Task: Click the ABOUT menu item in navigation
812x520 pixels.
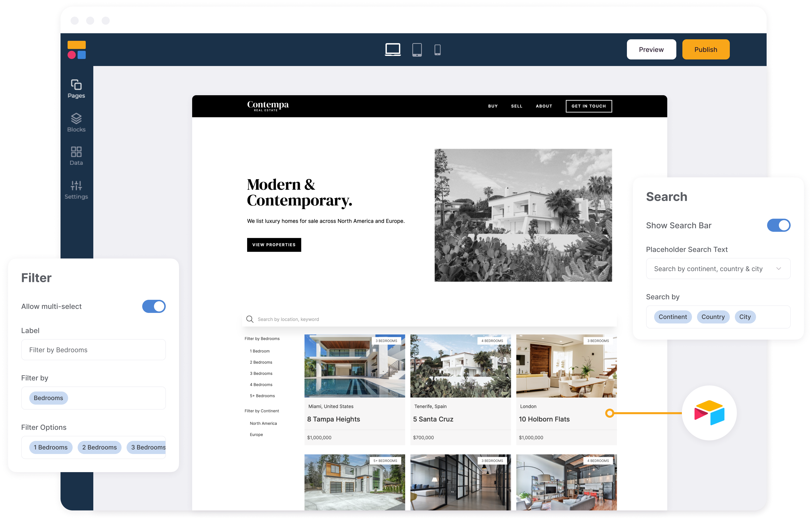Action: pos(543,106)
